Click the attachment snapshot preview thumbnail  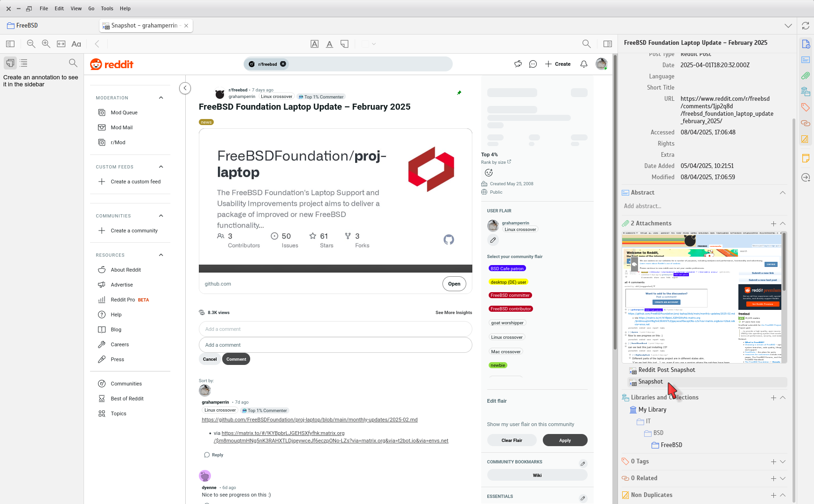pyautogui.click(x=704, y=297)
